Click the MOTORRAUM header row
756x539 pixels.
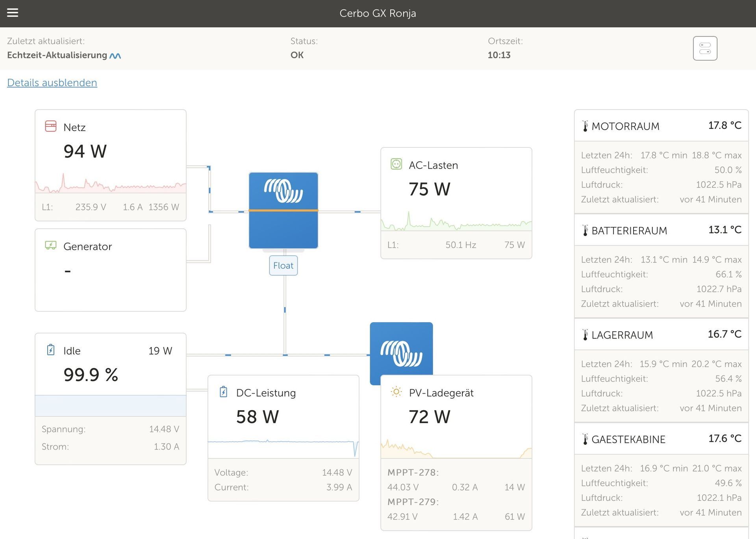point(661,126)
